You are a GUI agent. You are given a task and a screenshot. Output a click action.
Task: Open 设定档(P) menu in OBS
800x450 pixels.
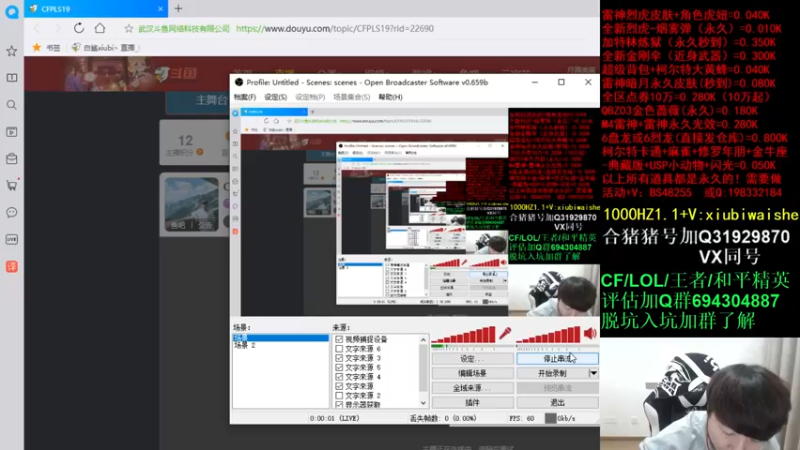tap(310, 97)
